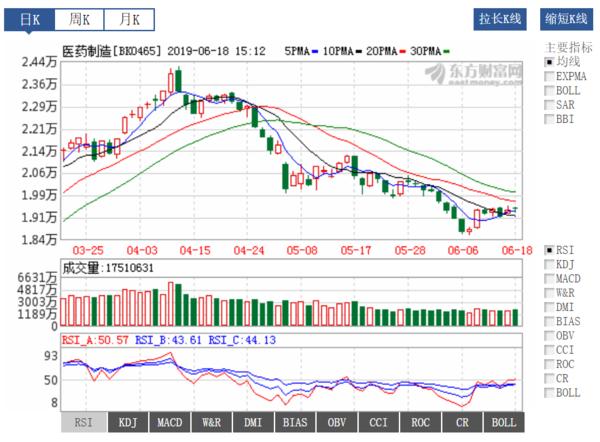
Task: Click the 30PMA green legend marker
Action: (447, 52)
